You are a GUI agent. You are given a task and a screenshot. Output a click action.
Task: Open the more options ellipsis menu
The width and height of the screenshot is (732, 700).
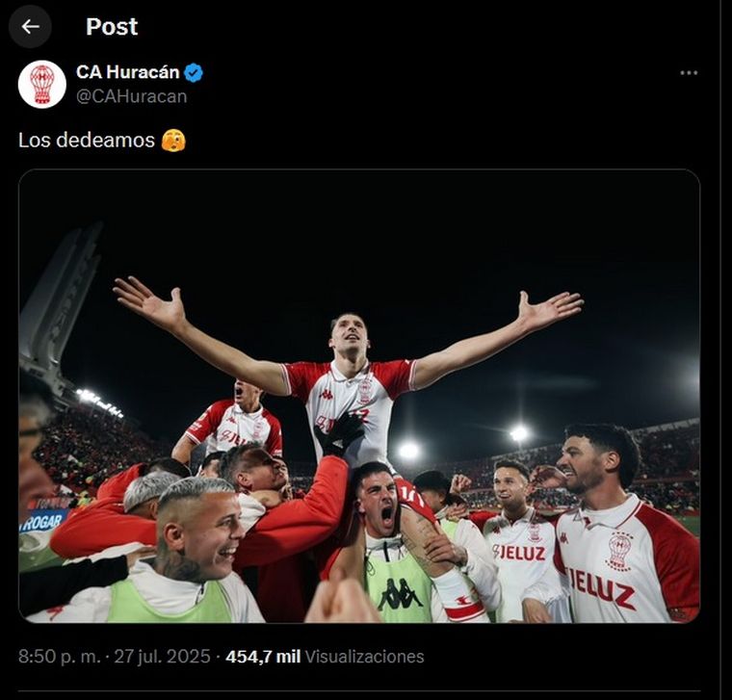click(x=689, y=73)
